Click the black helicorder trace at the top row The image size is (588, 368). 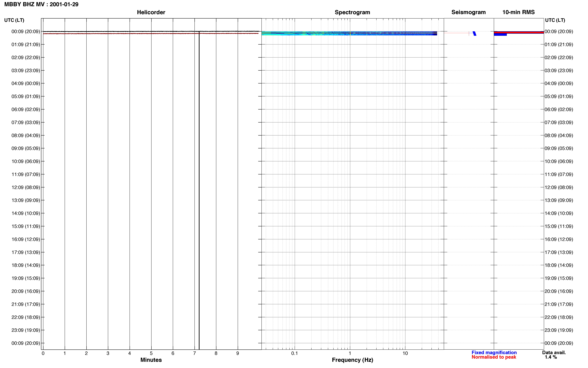pyautogui.click(x=151, y=31)
